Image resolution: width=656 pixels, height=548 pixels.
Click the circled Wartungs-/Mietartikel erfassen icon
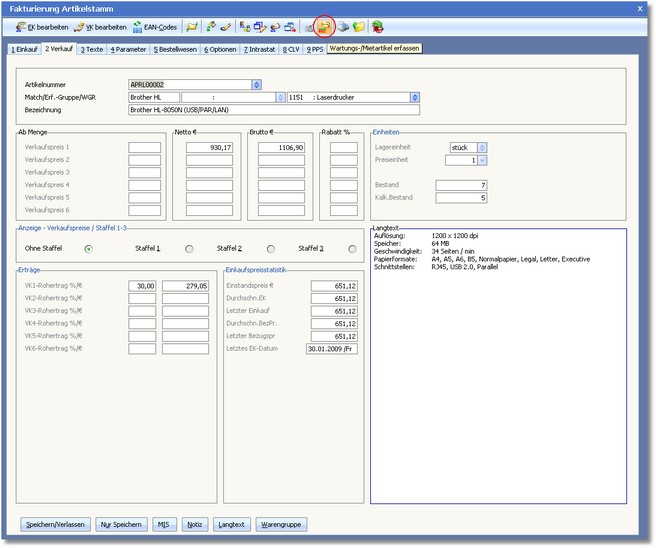(x=325, y=27)
